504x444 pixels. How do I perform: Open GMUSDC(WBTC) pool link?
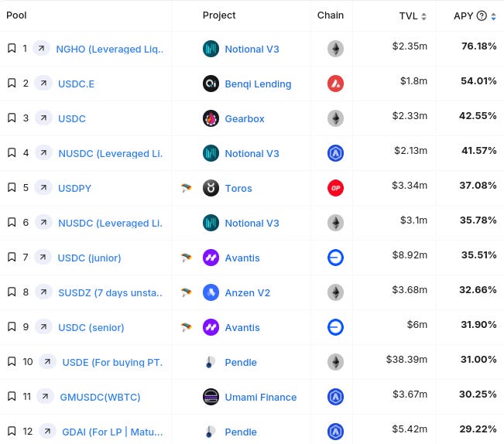pyautogui.click(x=100, y=397)
